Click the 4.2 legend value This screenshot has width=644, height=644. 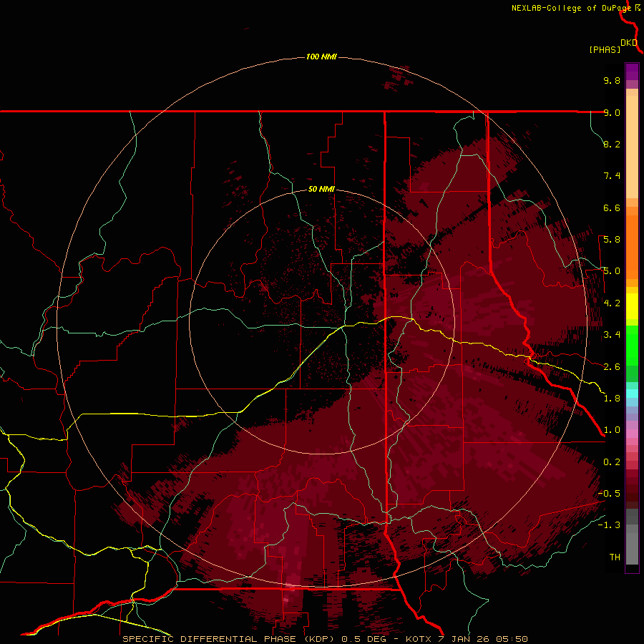(612, 303)
